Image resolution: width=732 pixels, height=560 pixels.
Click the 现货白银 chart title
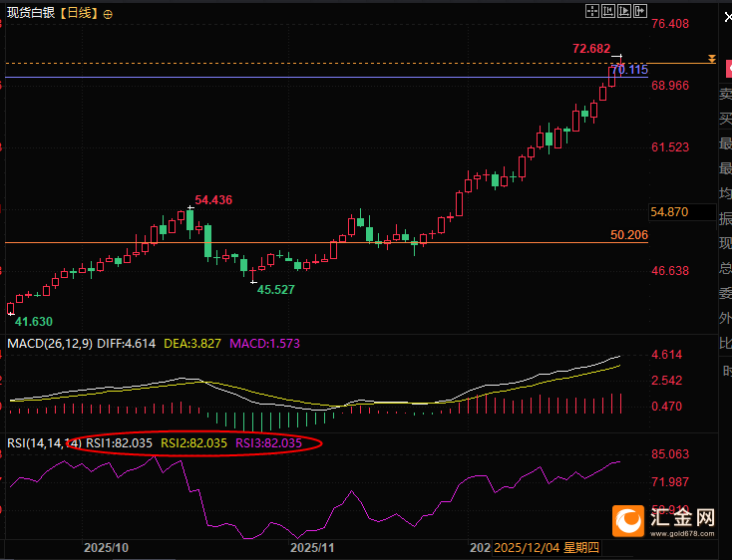(31, 13)
